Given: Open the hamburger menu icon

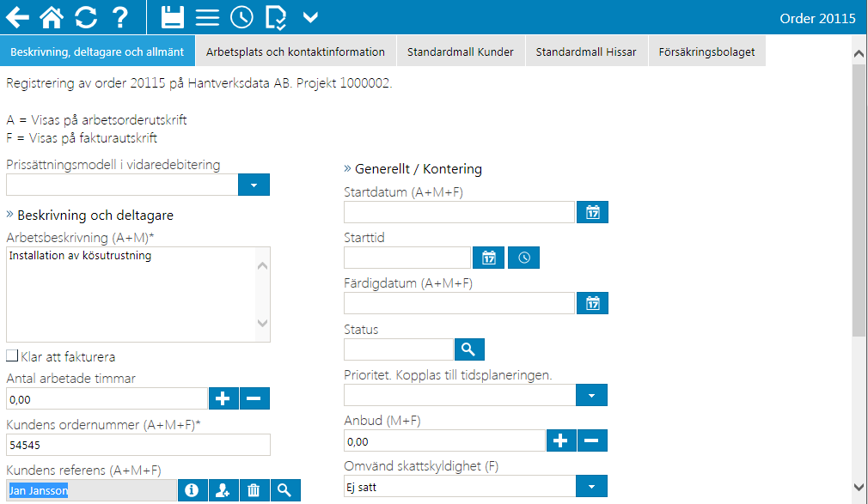Looking at the screenshot, I should click(207, 18).
